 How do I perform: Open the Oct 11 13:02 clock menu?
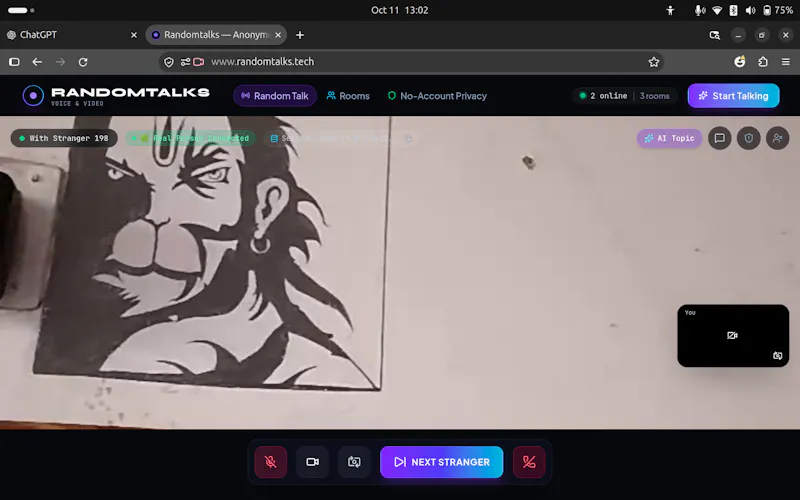tap(399, 10)
